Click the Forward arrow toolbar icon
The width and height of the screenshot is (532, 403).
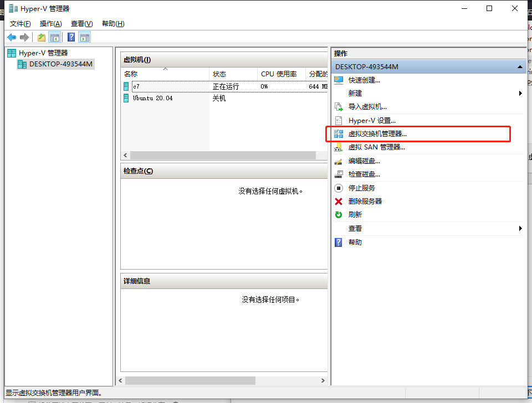coord(24,37)
